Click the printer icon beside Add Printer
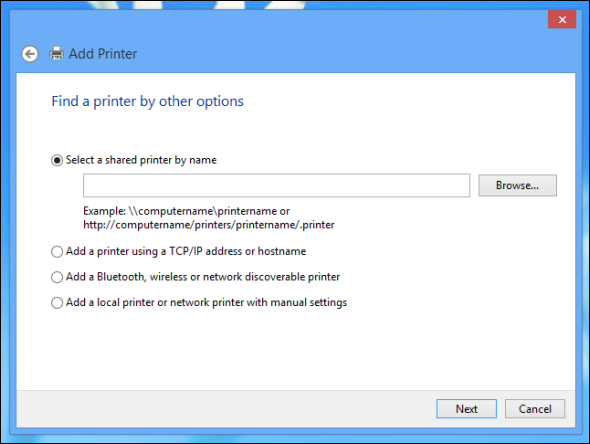This screenshot has height=444, width=590. (x=56, y=54)
